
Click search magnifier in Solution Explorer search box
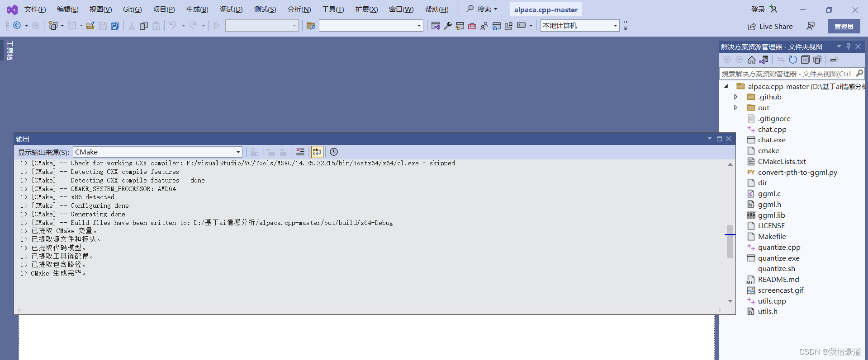859,73
